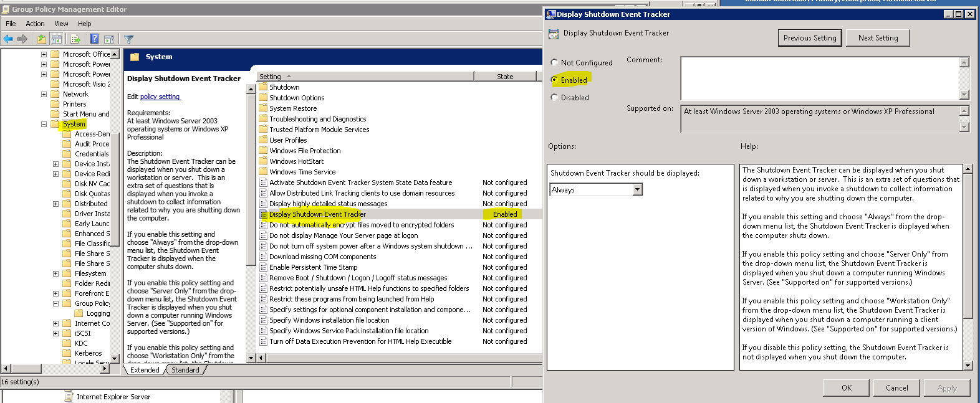Click OK in the policy dialog
Image resolution: width=980 pixels, height=403 pixels.
click(x=846, y=387)
